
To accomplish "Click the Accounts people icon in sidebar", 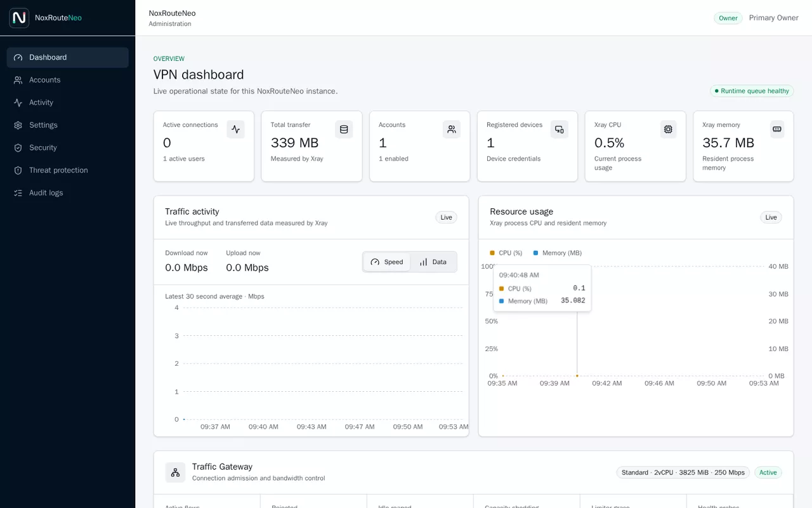I will pos(18,80).
